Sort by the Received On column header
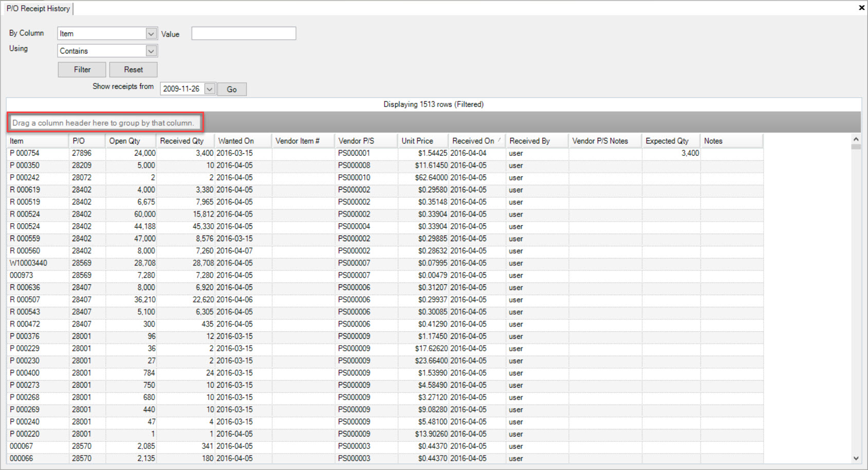Image resolution: width=868 pixels, height=470 pixels. 477,141
